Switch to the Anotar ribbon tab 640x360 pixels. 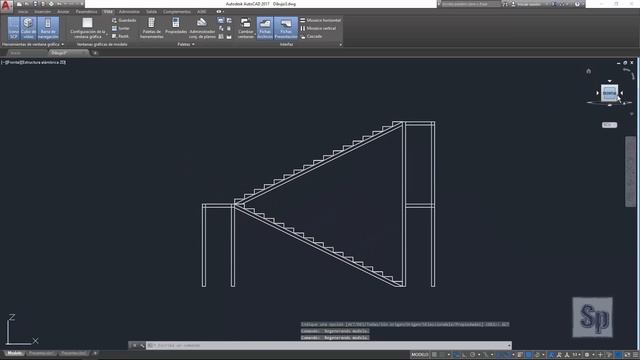pos(63,12)
